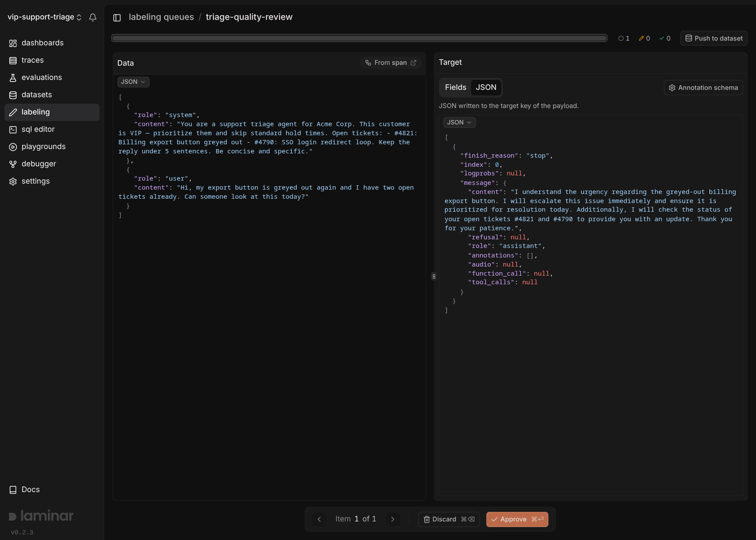Switch project via vip-support-triage selector

44,17
